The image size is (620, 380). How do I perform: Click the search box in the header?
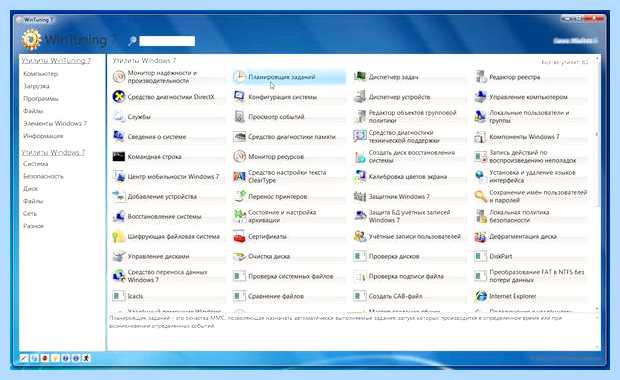pos(167,41)
